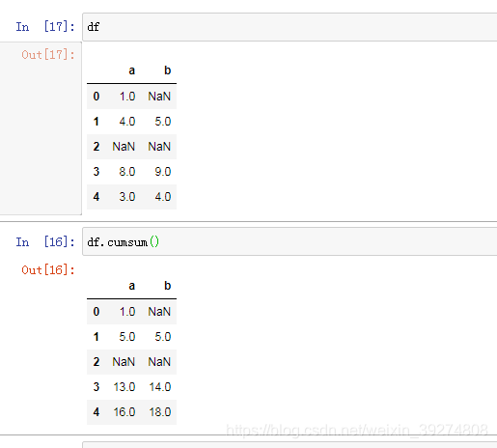Select value 4.0 in row 1 of Out[17]
Image resolution: width=497 pixels, height=448 pixels.
tap(127, 122)
